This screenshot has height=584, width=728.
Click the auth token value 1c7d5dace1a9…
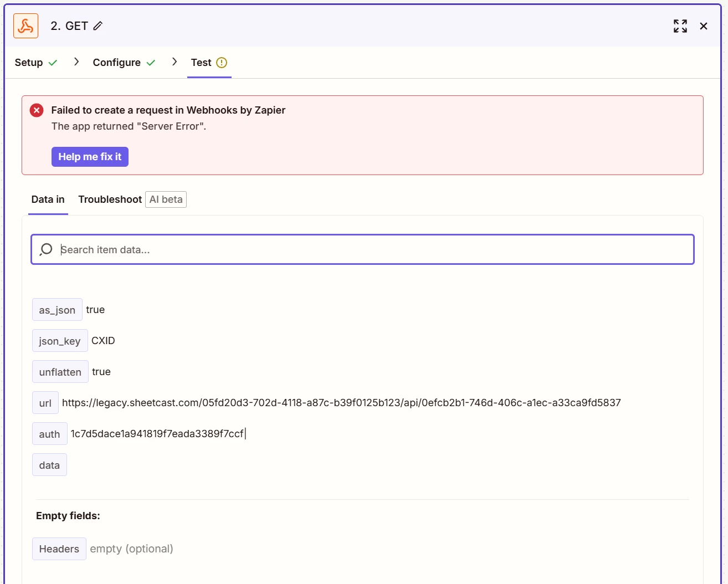pyautogui.click(x=157, y=434)
